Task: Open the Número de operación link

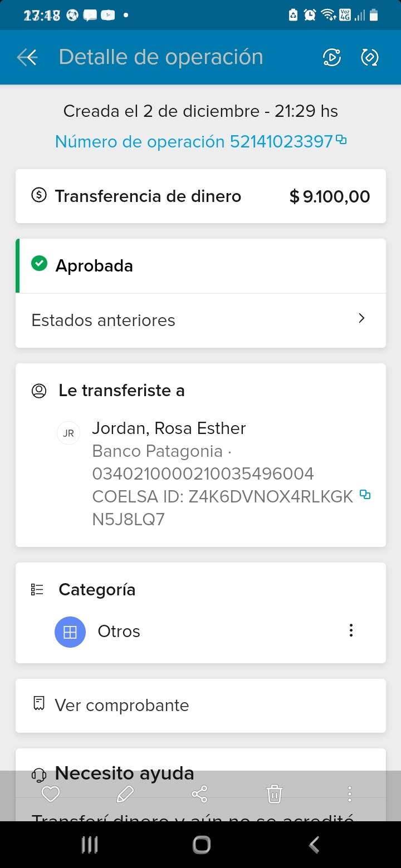Action: (x=194, y=141)
